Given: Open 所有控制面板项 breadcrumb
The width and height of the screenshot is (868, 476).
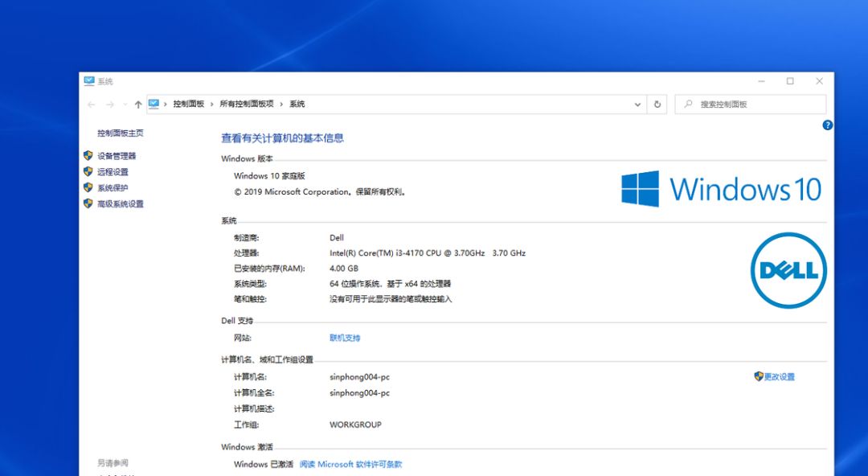Looking at the screenshot, I should 247,104.
